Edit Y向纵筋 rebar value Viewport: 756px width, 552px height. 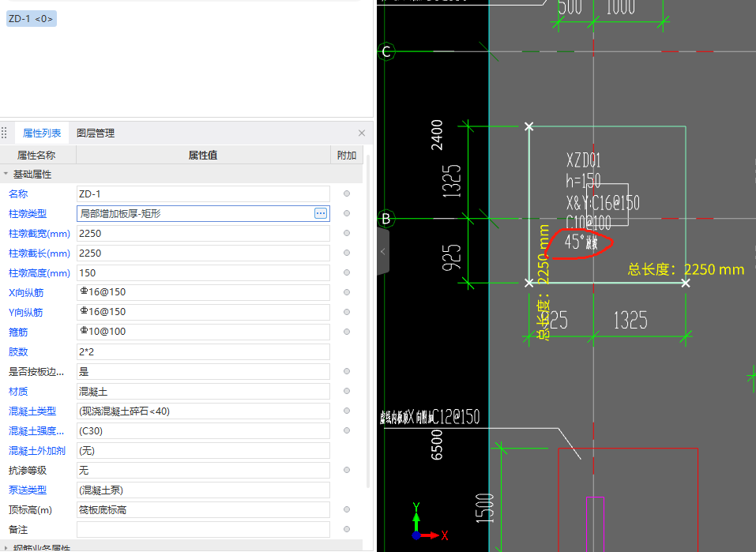click(203, 312)
